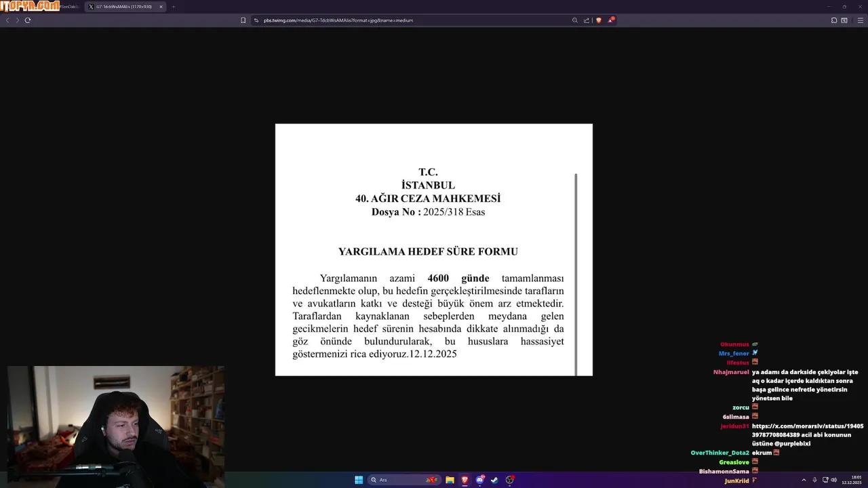Open Brave Rewards triangle icon
The width and height of the screenshot is (868, 488).
[x=610, y=20]
